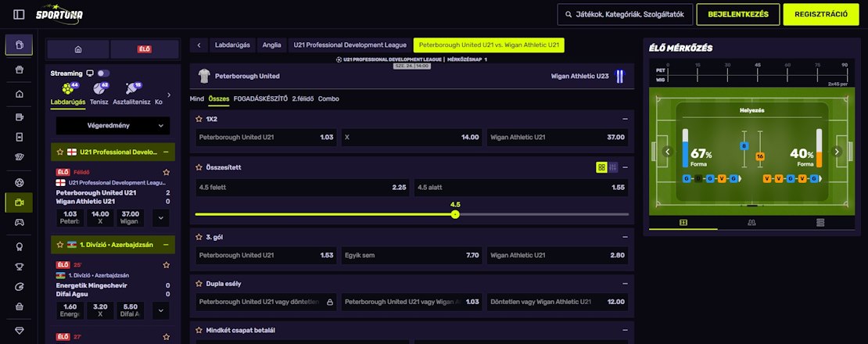Open the shop basket icon in the left rail
Image resolution: width=868 pixels, height=344 pixels.
[20, 306]
